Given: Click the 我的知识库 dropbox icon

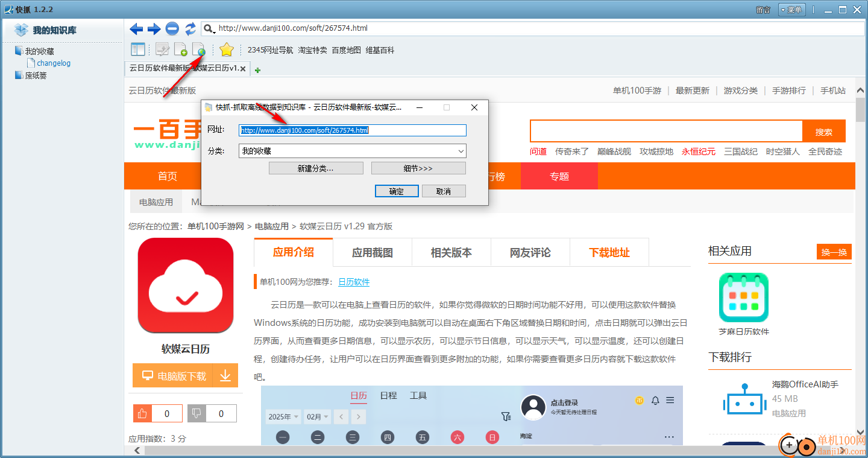Looking at the screenshot, I should point(21,30).
